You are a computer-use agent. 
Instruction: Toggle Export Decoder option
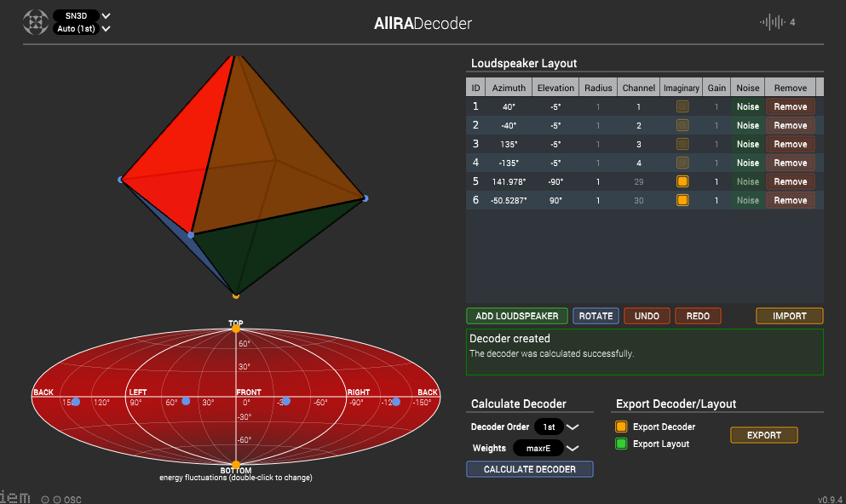(621, 427)
